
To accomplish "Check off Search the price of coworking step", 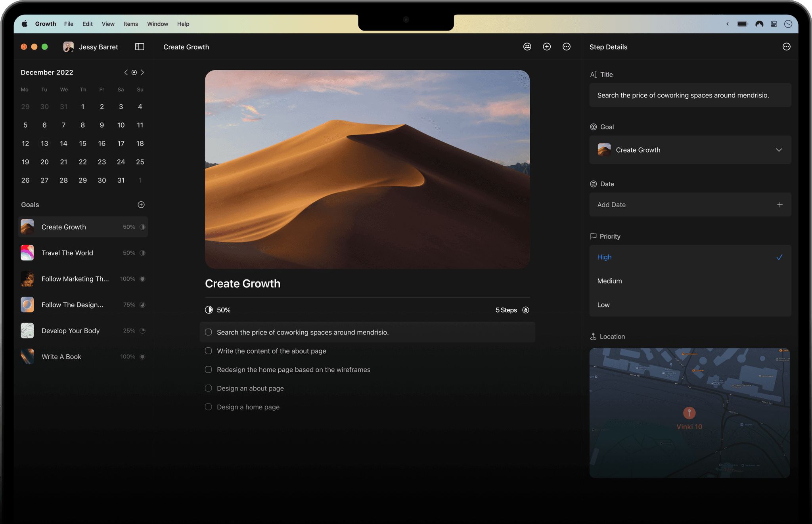I will tap(209, 332).
